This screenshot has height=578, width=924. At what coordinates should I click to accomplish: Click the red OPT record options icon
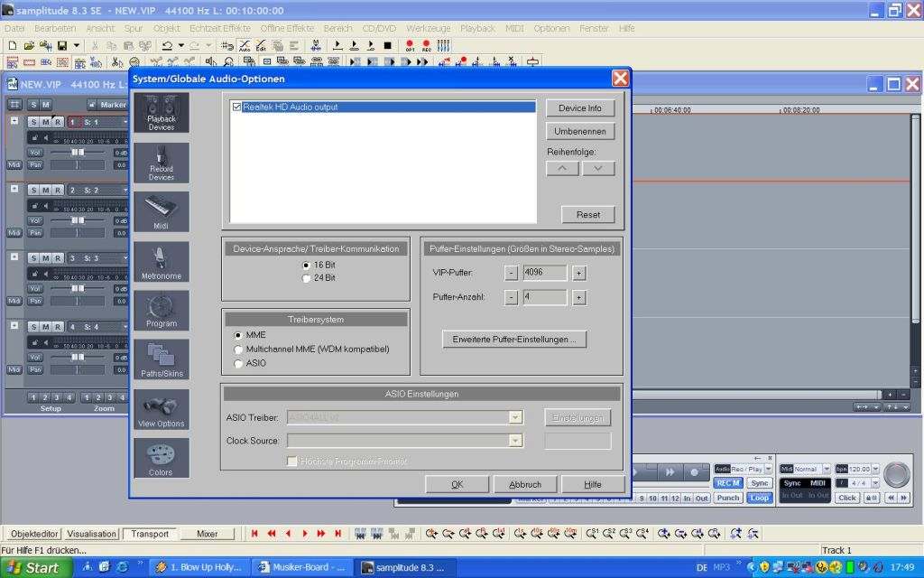410,45
